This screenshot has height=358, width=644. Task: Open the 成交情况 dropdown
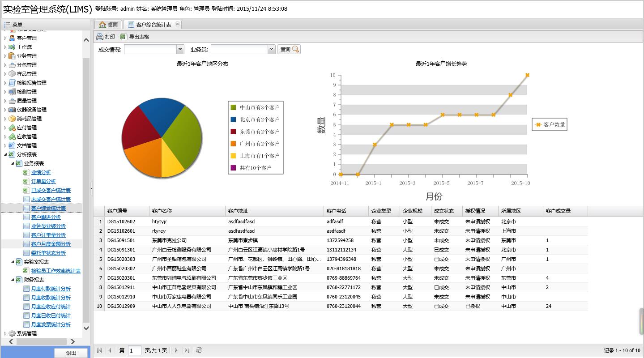click(180, 49)
